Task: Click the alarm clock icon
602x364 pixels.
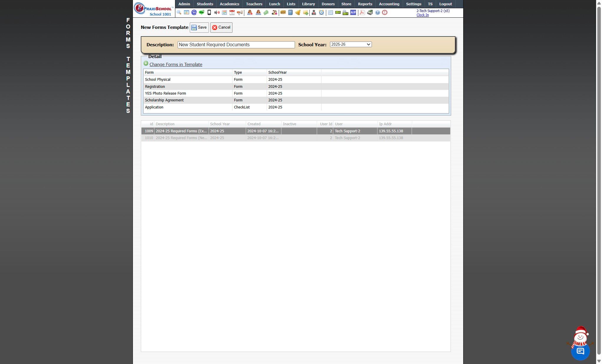Action: click(321, 12)
